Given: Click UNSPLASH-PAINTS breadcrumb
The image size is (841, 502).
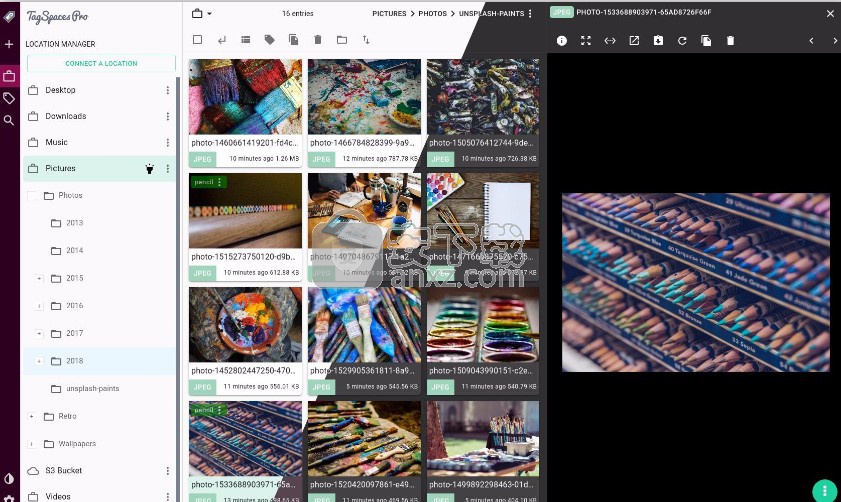Looking at the screenshot, I should pyautogui.click(x=491, y=13).
